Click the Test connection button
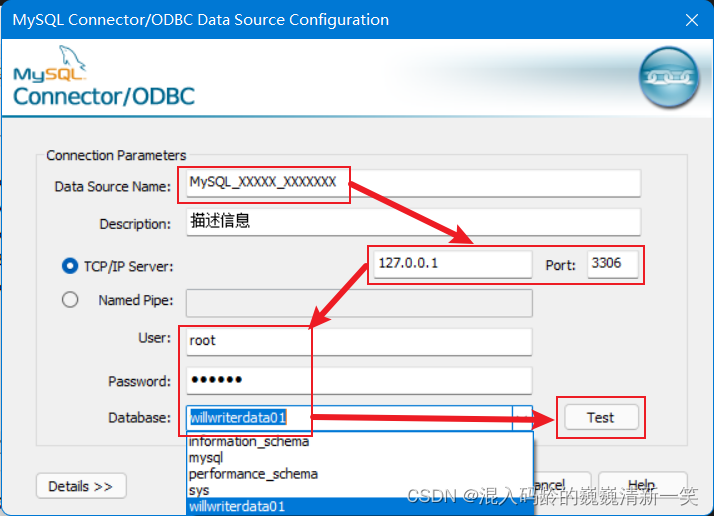This screenshot has width=714, height=516. coord(601,417)
